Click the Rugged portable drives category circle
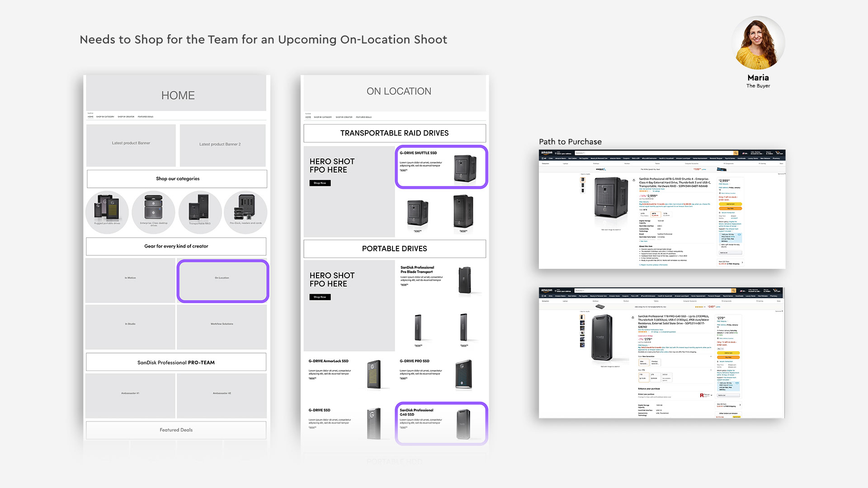The image size is (868, 488). tap(107, 212)
